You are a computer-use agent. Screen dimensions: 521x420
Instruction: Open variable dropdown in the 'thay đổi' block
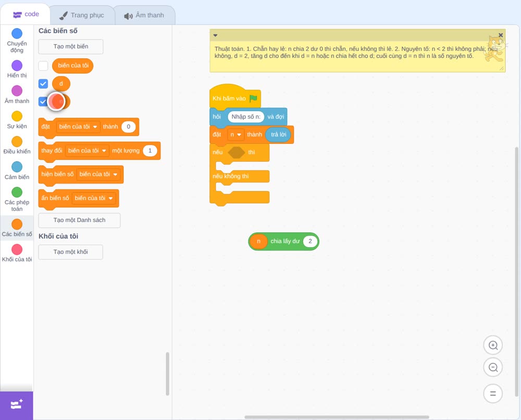tap(87, 151)
